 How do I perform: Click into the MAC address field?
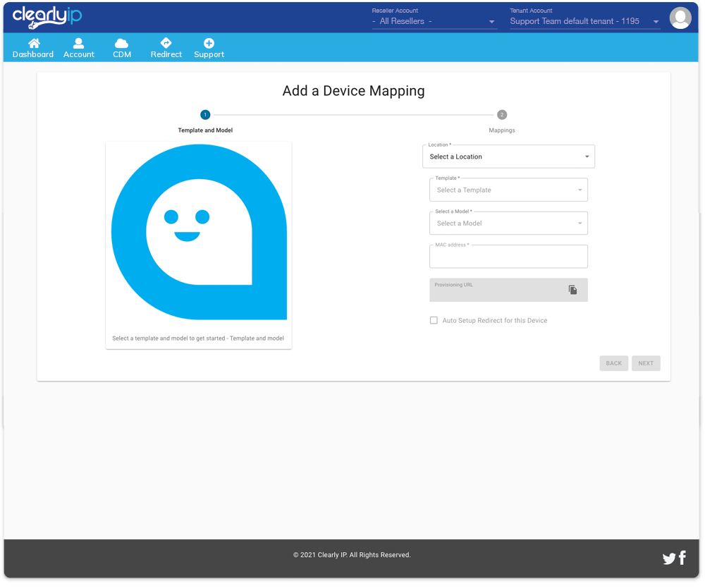(x=508, y=258)
